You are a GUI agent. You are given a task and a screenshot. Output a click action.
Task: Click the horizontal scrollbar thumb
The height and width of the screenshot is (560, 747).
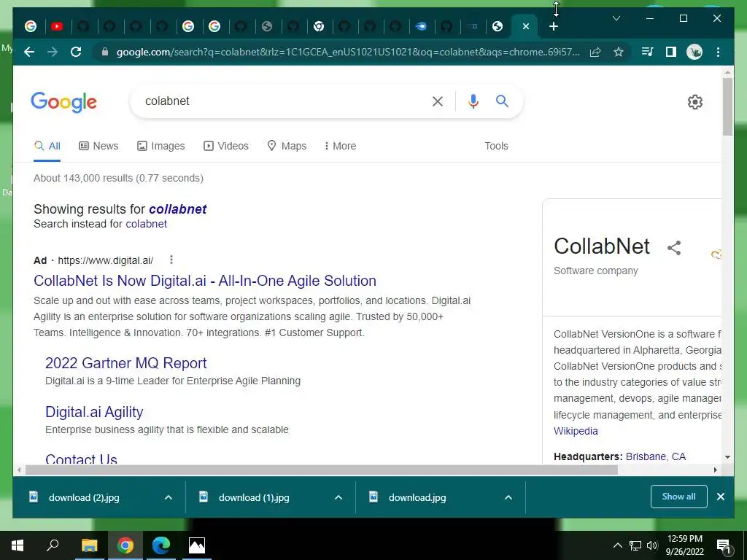[x=322, y=470]
